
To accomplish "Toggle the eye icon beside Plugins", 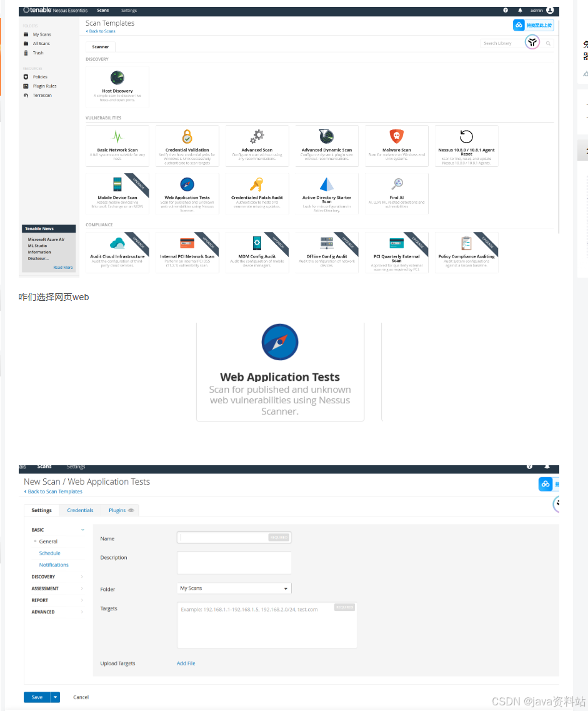I will pos(131,510).
